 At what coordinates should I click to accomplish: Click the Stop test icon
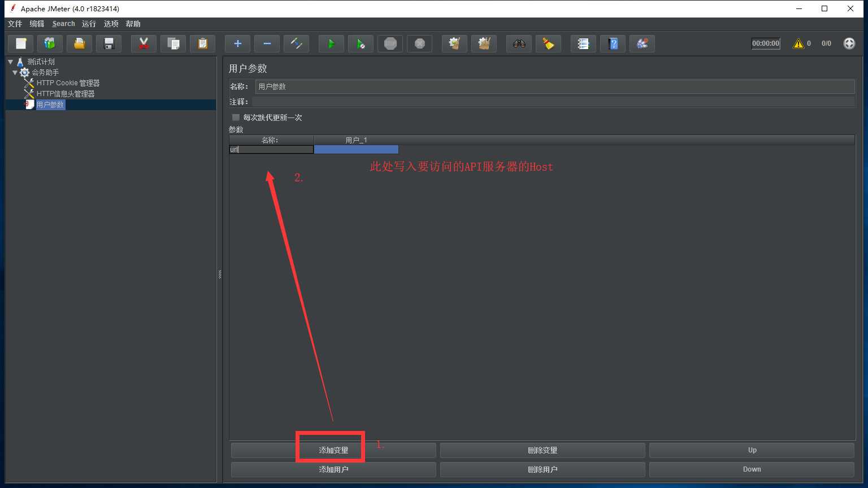(x=390, y=43)
